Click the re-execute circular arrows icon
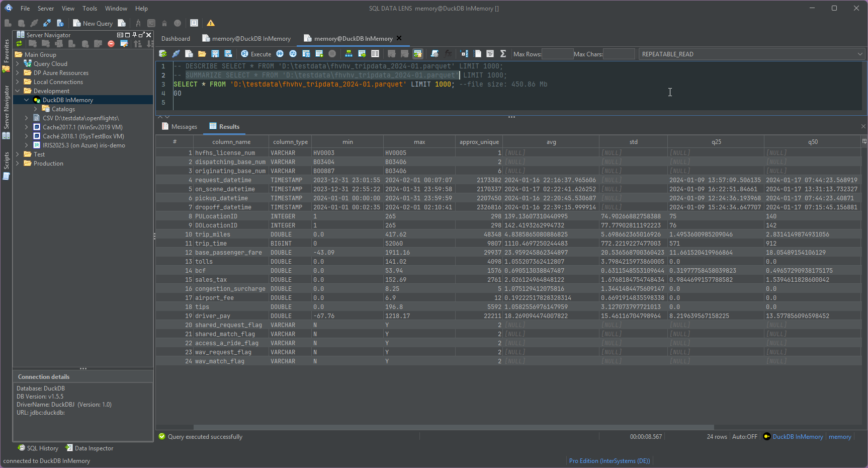The image size is (868, 468). pyautogui.click(x=293, y=54)
